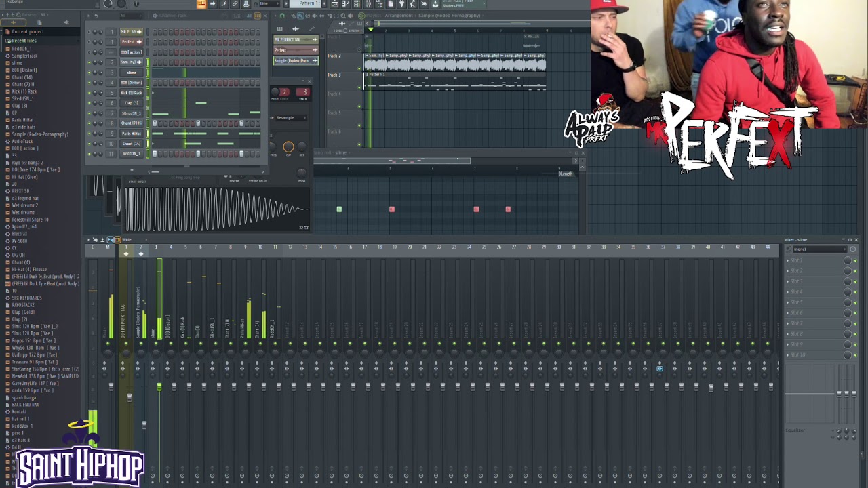
Task: Toggle first step of Chant (7) Hi
Action: [x=155, y=123]
